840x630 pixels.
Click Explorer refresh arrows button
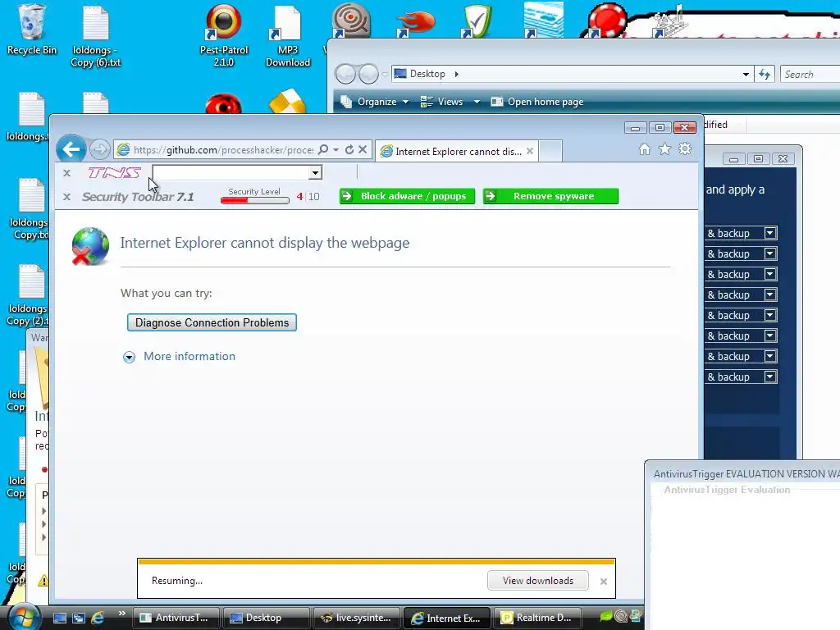765,75
